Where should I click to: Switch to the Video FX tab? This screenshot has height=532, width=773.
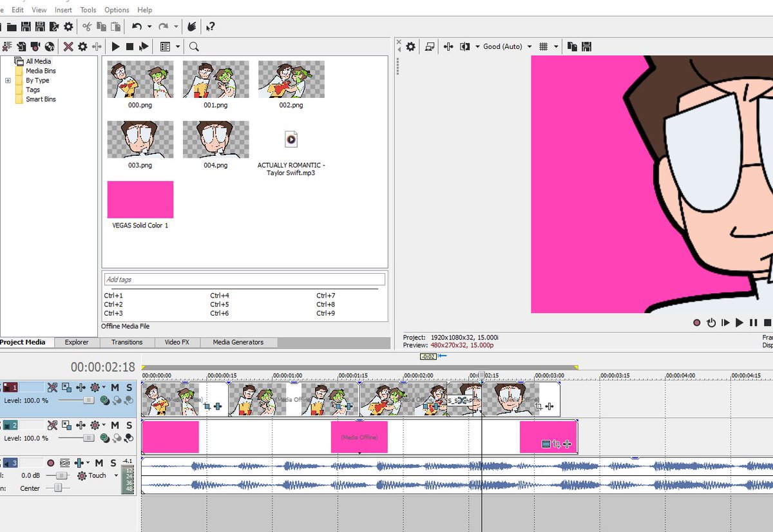[177, 342]
